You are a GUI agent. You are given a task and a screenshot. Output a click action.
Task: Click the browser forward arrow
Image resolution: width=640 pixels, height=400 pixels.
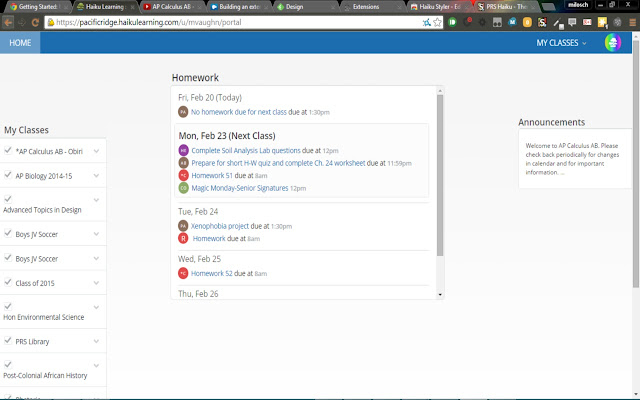pyautogui.click(x=22, y=22)
